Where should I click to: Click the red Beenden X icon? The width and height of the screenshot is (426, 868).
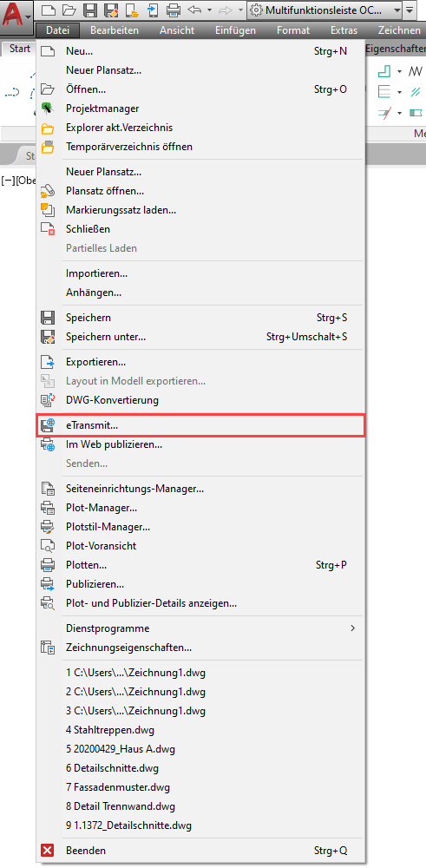(48, 850)
